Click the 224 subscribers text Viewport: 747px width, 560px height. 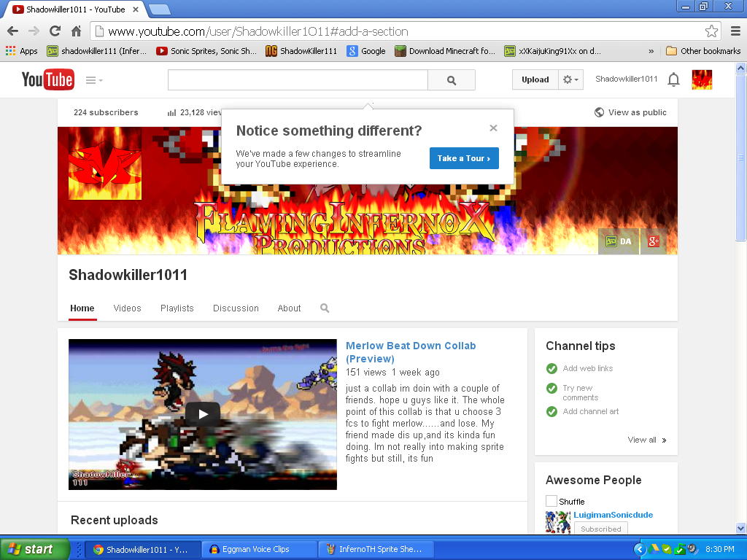tap(106, 112)
